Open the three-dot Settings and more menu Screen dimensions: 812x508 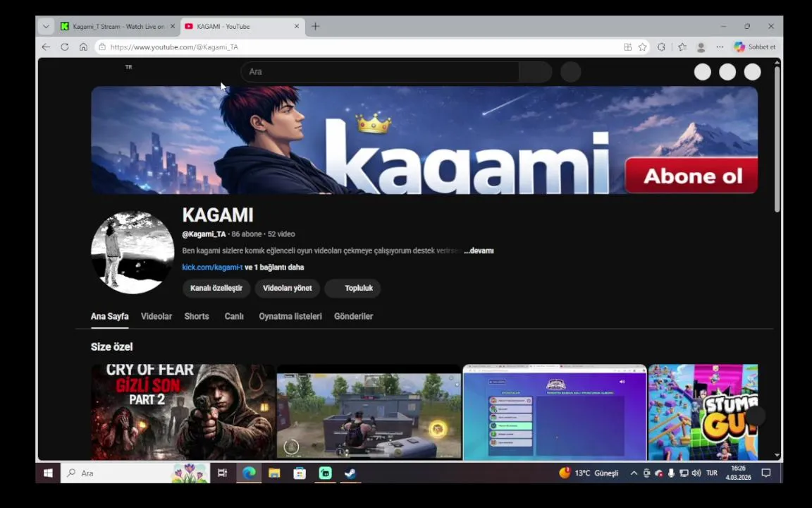click(x=720, y=47)
